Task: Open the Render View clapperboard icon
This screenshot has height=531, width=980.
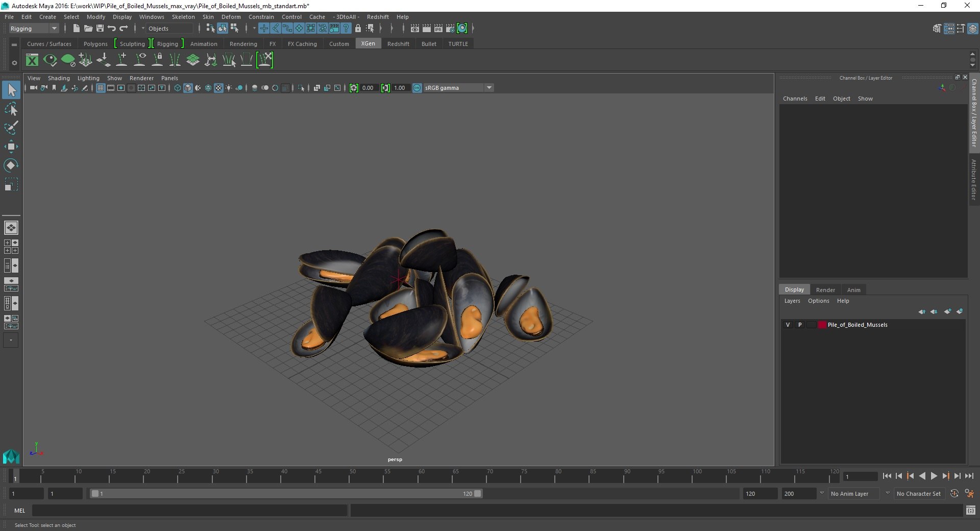Action: pyautogui.click(x=415, y=29)
